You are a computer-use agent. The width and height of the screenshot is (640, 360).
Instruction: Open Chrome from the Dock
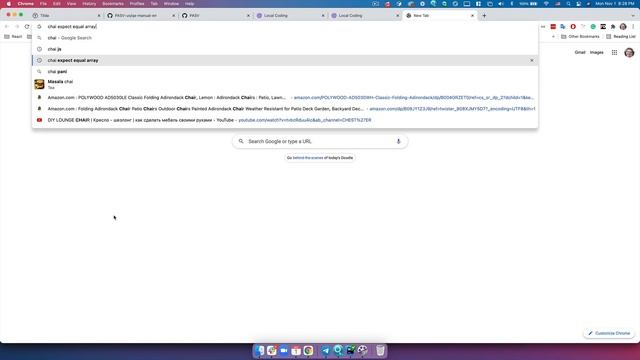tap(308, 350)
